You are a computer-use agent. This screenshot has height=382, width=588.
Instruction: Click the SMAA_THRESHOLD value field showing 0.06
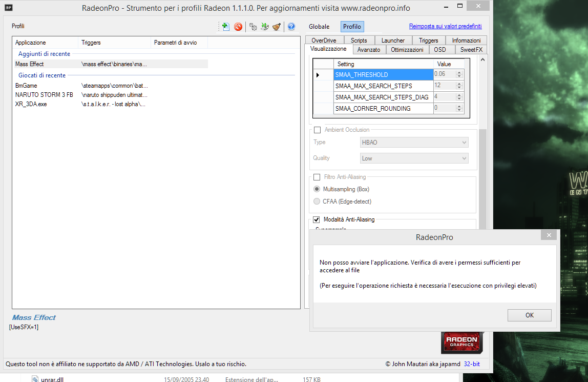pyautogui.click(x=445, y=74)
